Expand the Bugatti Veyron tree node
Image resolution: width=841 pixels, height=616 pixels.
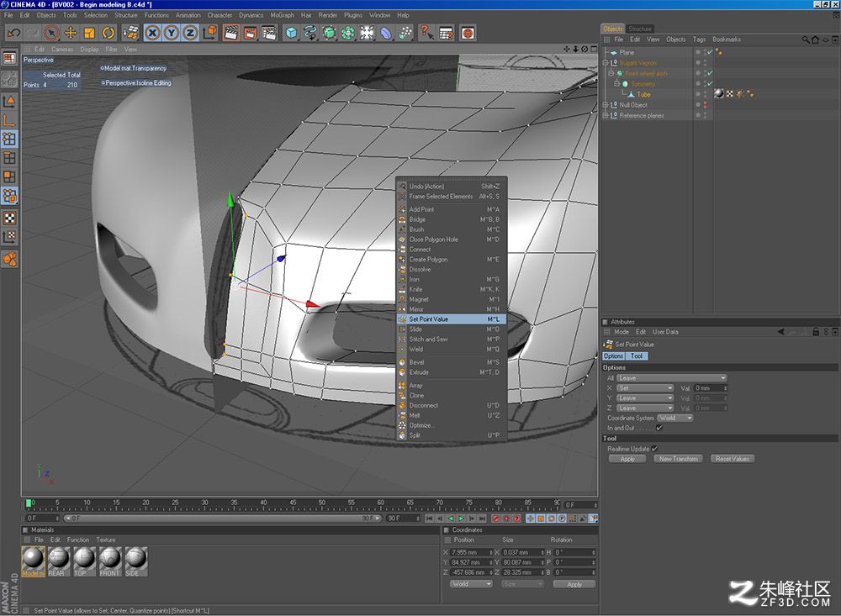tap(606, 63)
